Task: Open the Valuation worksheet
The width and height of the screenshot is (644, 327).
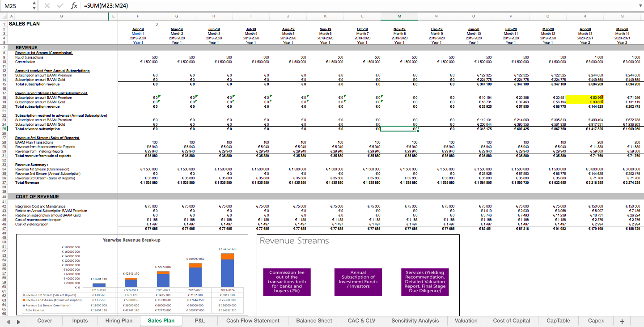Action: click(466, 321)
